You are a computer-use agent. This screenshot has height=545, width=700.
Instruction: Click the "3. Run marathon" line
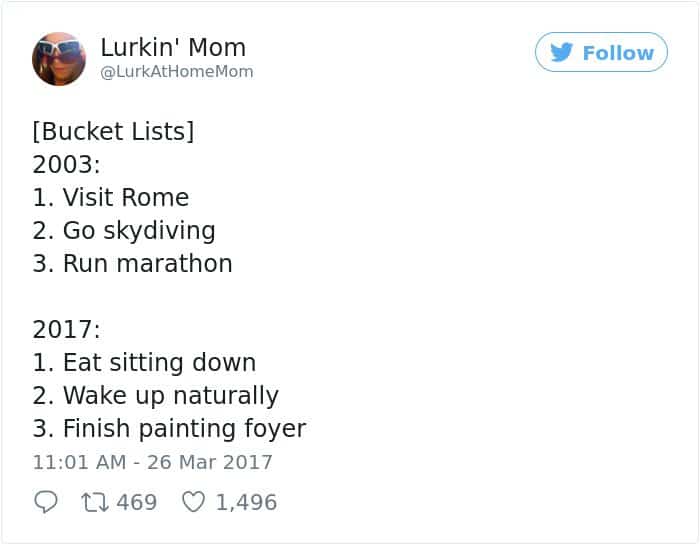tap(132, 263)
